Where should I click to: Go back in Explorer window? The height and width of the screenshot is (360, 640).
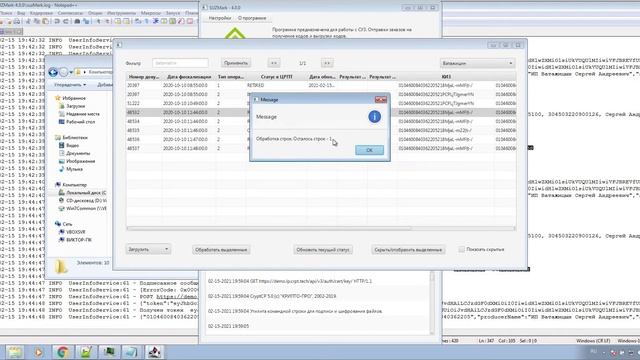pos(53,72)
